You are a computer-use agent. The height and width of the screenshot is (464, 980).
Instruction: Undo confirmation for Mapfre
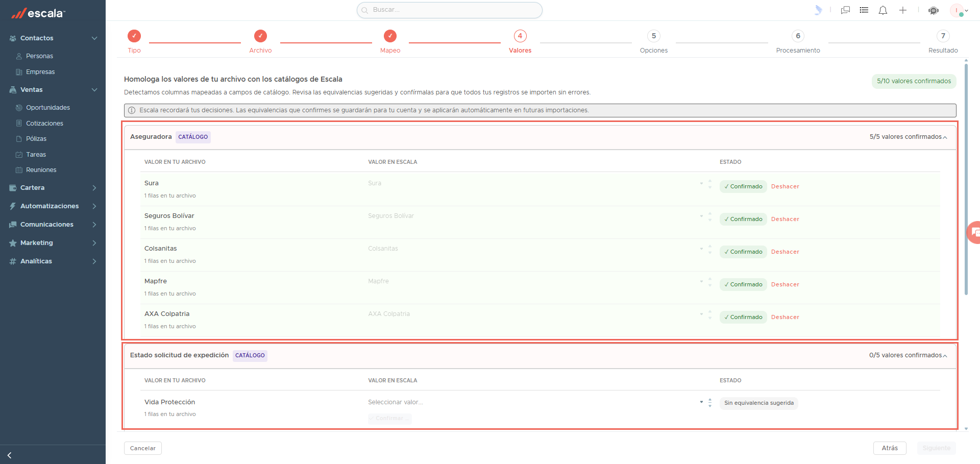[785, 285]
